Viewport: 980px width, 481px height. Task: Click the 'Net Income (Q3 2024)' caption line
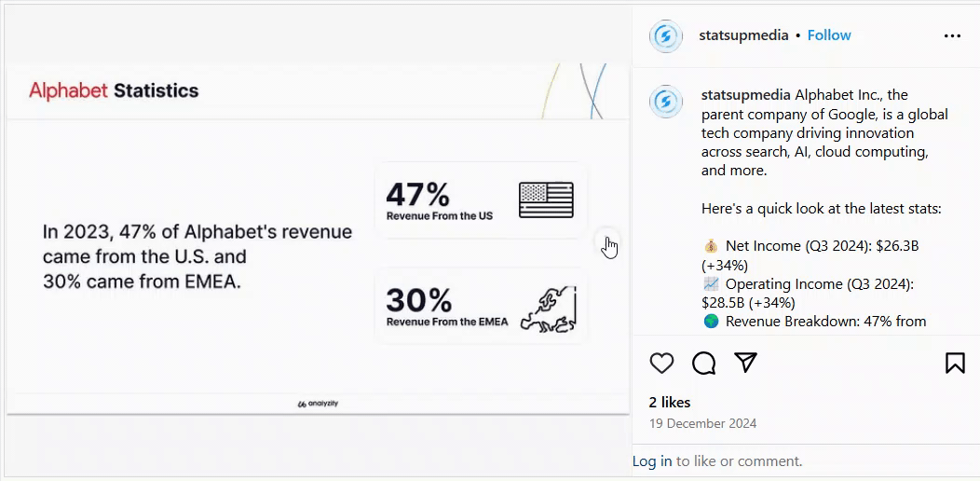pos(810,255)
